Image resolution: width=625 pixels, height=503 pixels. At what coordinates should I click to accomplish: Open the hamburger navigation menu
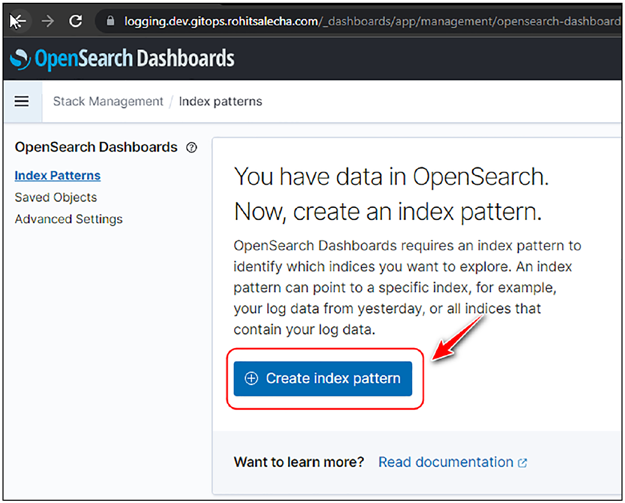pyautogui.click(x=22, y=101)
